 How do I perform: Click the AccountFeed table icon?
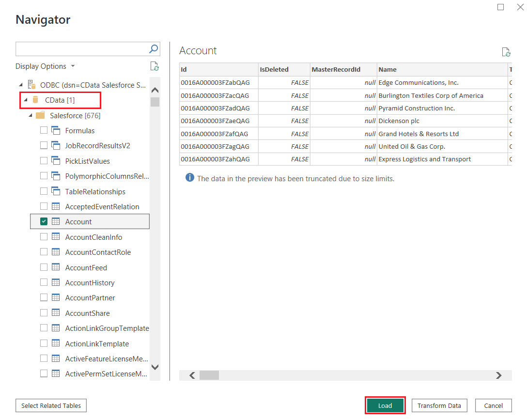pos(56,267)
